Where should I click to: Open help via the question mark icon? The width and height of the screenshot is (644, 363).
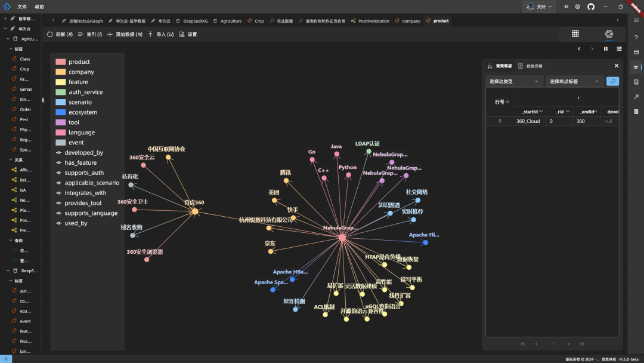click(636, 37)
